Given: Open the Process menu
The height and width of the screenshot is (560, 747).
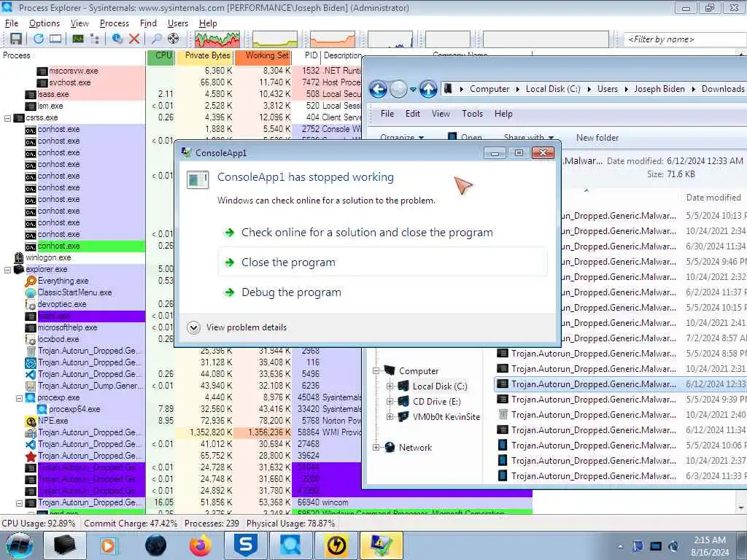Looking at the screenshot, I should [115, 23].
